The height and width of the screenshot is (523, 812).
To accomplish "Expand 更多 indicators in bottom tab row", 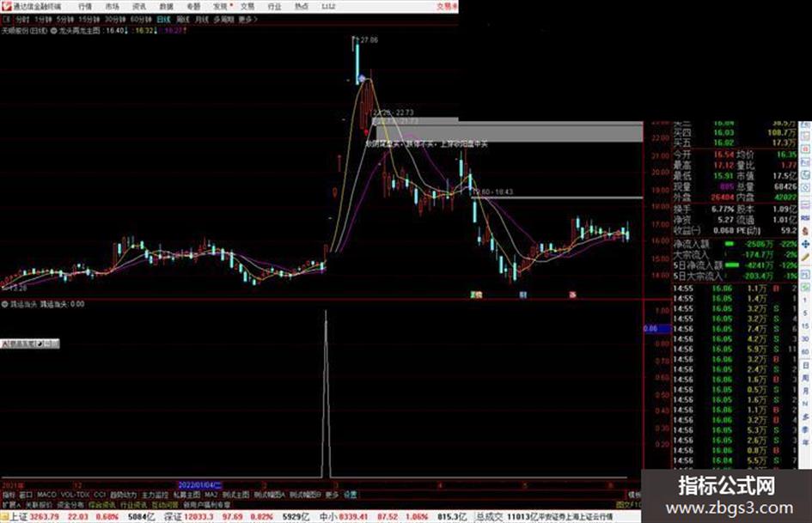I will tap(332, 495).
